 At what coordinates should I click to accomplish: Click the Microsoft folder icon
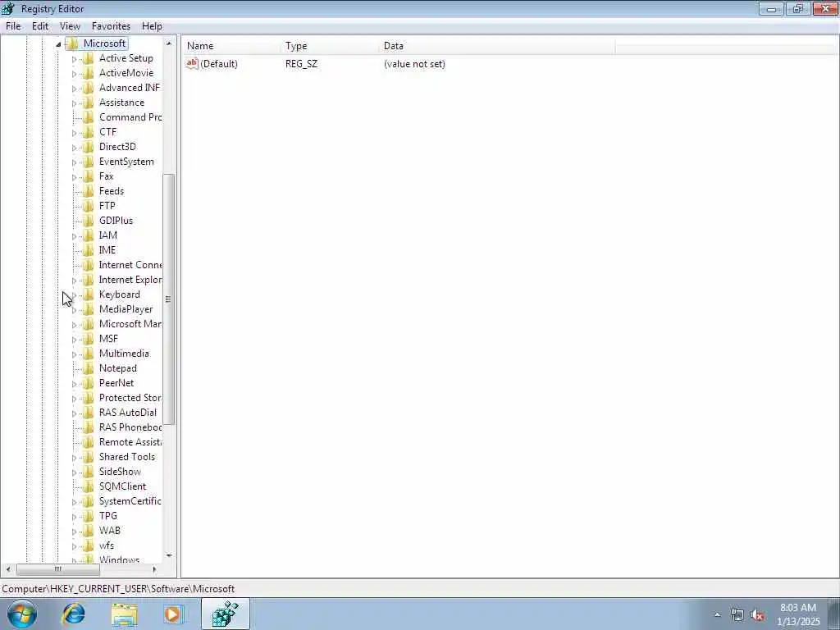72,43
